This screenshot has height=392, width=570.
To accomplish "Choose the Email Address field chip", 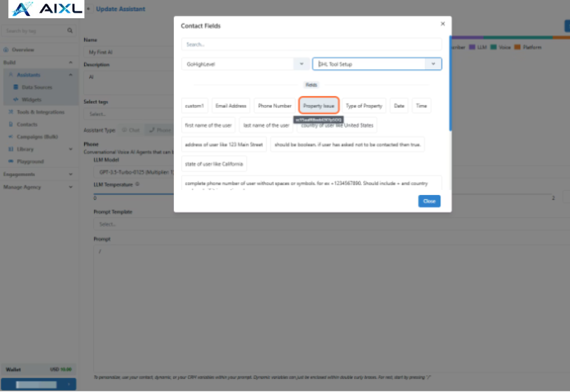I will [231, 106].
